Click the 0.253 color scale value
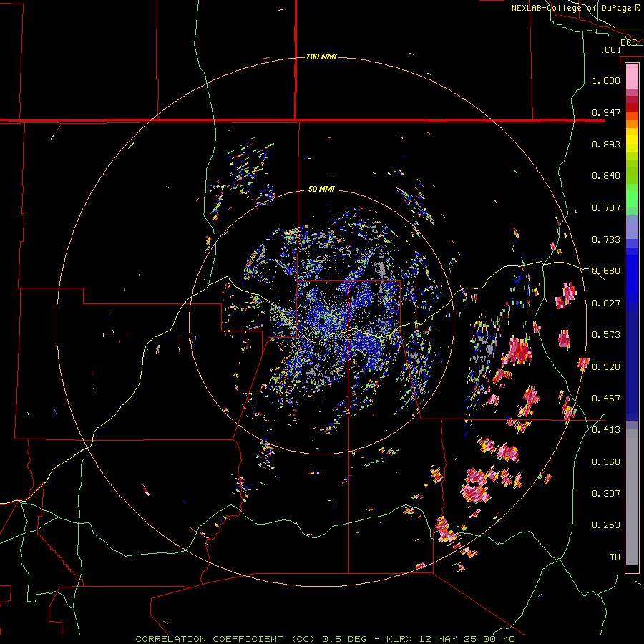Screen dimensions: 644x644 coord(606,525)
